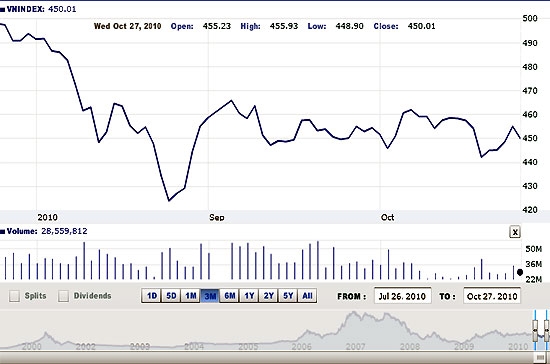This screenshot has width=550, height=364.
Task: Select the All time range
Action: (307, 296)
